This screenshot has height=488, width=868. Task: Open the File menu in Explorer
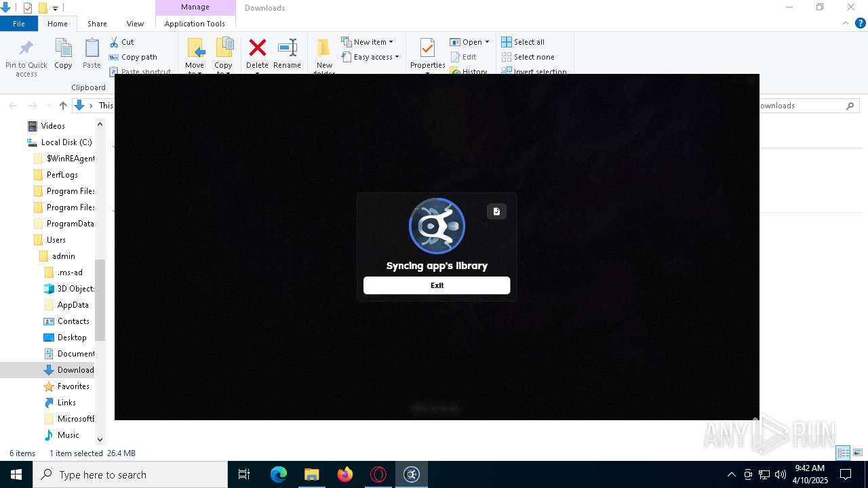19,24
